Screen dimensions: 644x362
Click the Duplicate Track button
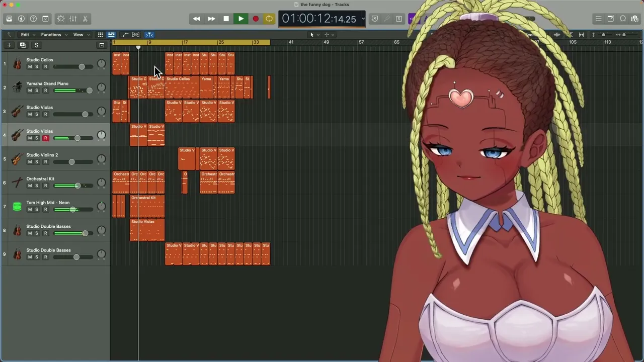22,45
